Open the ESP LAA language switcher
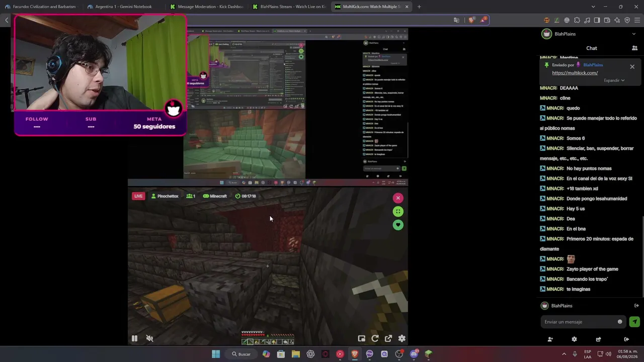The image size is (644, 362). (x=588, y=354)
